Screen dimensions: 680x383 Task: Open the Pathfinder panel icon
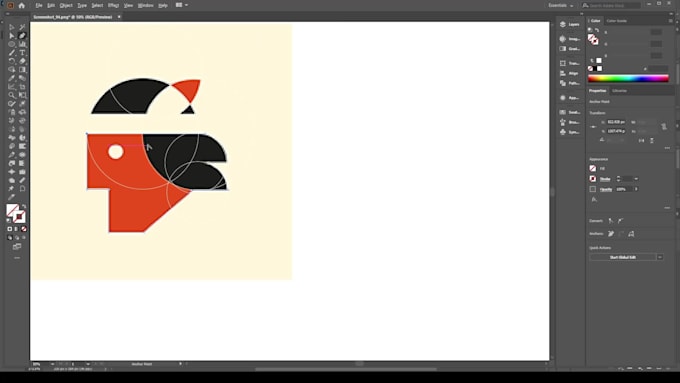[563, 83]
